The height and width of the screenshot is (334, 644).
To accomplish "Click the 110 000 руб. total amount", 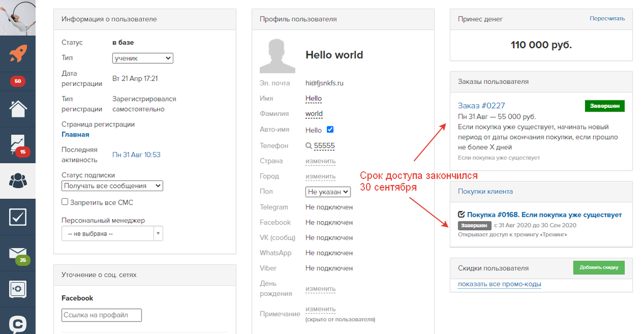I will 541,45.
